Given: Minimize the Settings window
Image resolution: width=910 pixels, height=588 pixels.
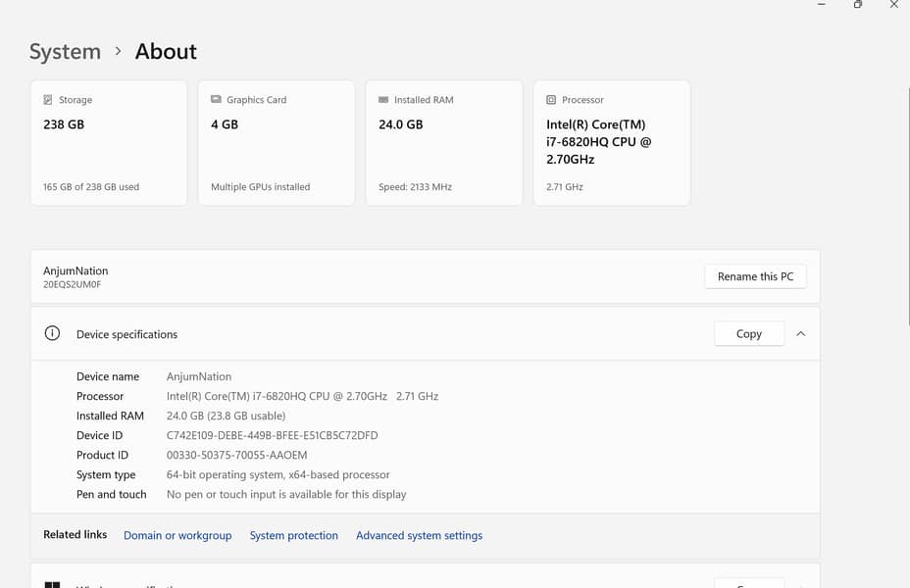Looking at the screenshot, I should (821, 5).
